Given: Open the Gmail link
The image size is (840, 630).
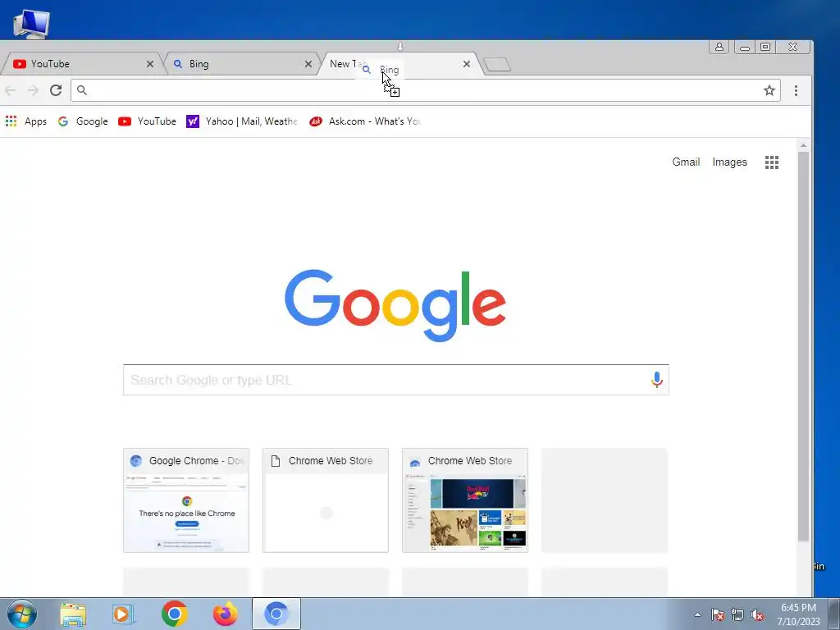Looking at the screenshot, I should pos(686,162).
